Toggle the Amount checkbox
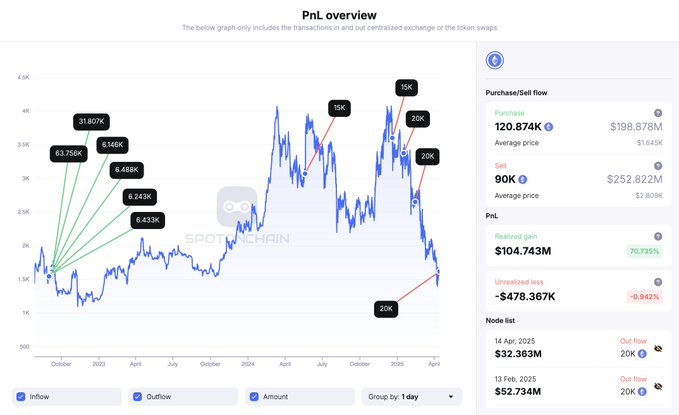 [x=255, y=396]
